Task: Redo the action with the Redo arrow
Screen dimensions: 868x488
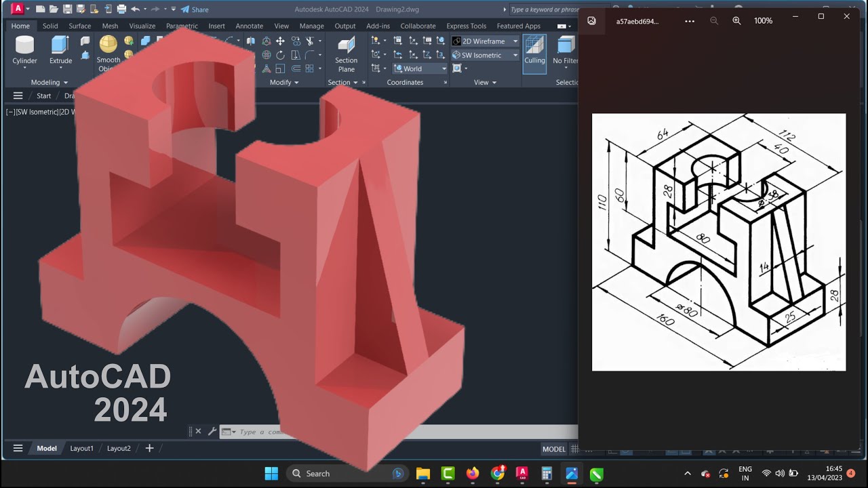Action: click(155, 9)
